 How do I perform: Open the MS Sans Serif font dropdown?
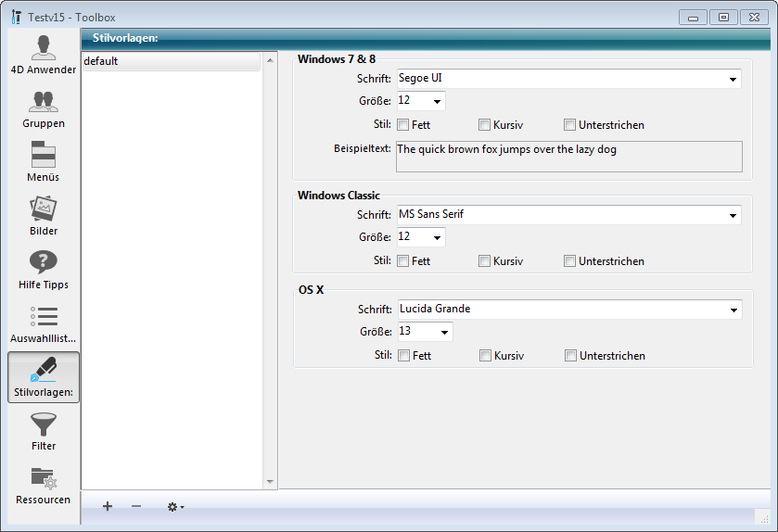(x=733, y=215)
